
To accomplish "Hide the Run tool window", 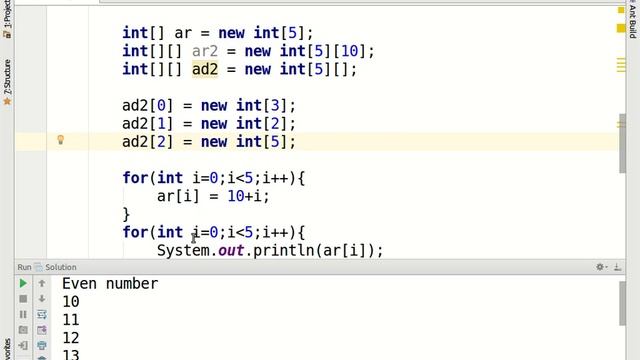I will point(618,267).
